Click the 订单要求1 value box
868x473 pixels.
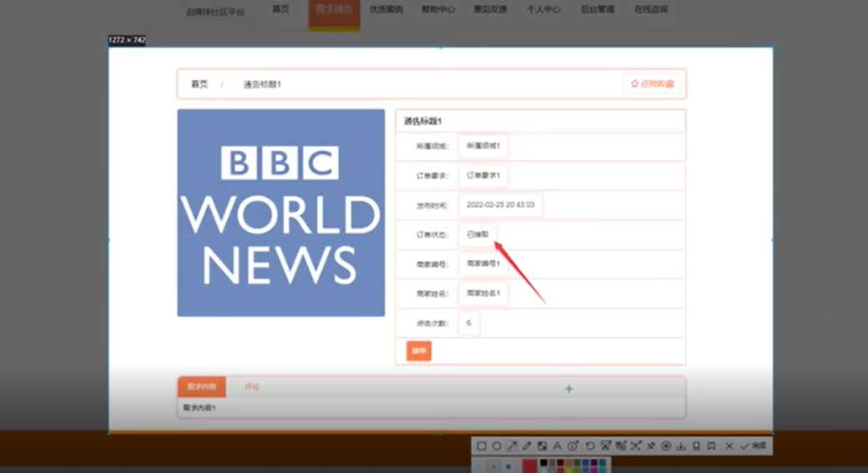[x=482, y=175]
